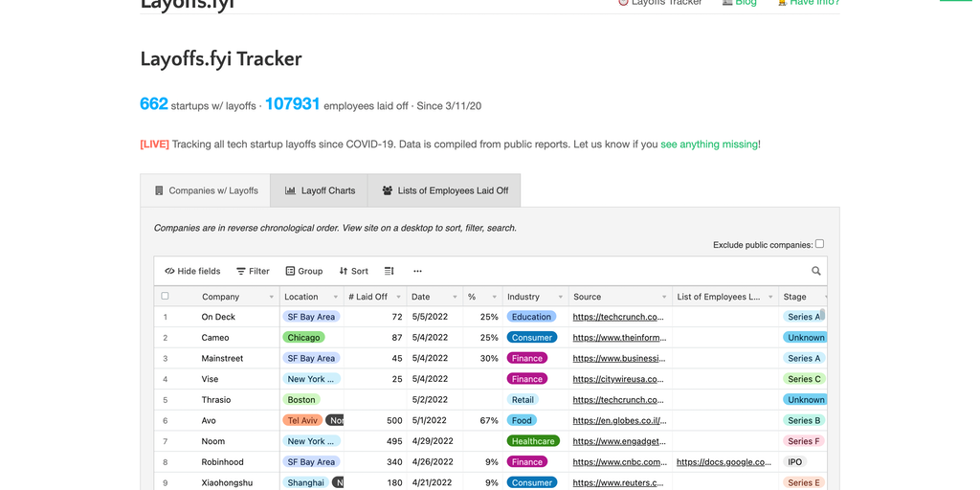Click the Shanghai location tag
This screenshot has width=980, height=490.
pos(305,482)
